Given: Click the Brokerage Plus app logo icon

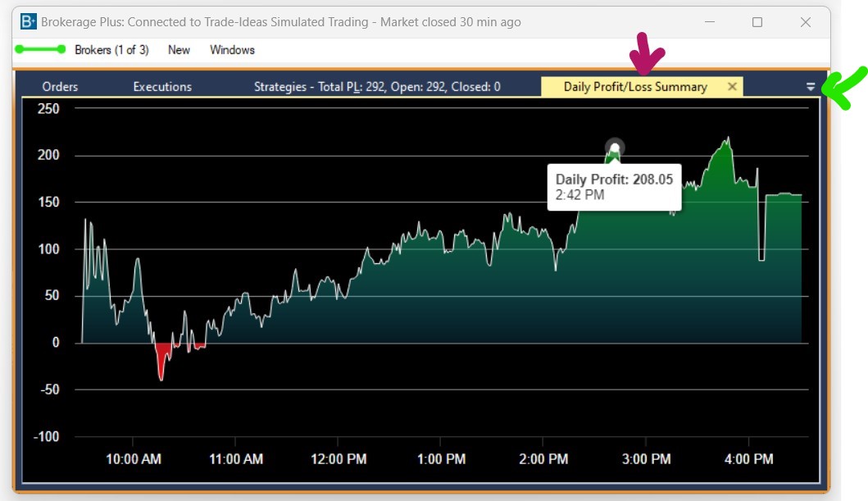Looking at the screenshot, I should click(x=29, y=22).
